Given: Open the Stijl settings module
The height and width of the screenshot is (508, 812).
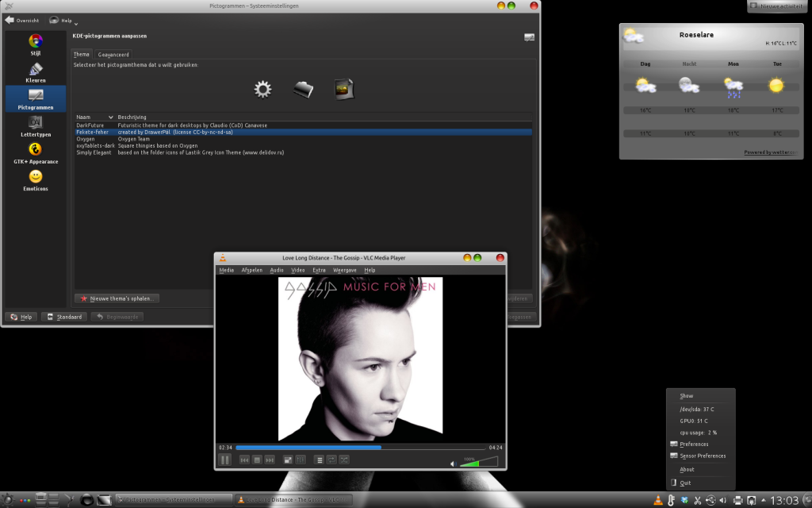Looking at the screenshot, I should click(x=35, y=44).
